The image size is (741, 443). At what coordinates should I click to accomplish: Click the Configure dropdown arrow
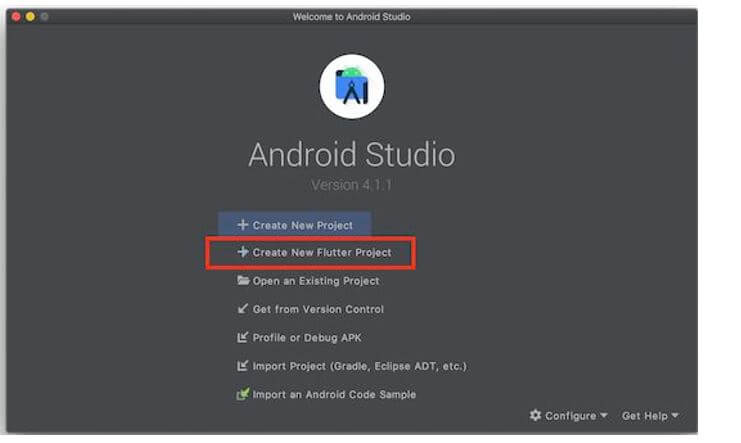603,415
